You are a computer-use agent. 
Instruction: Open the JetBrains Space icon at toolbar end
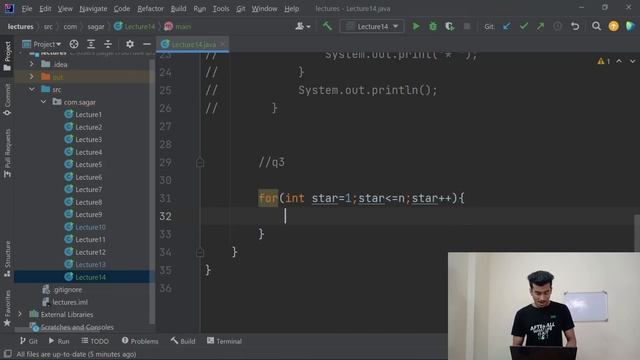(630, 27)
